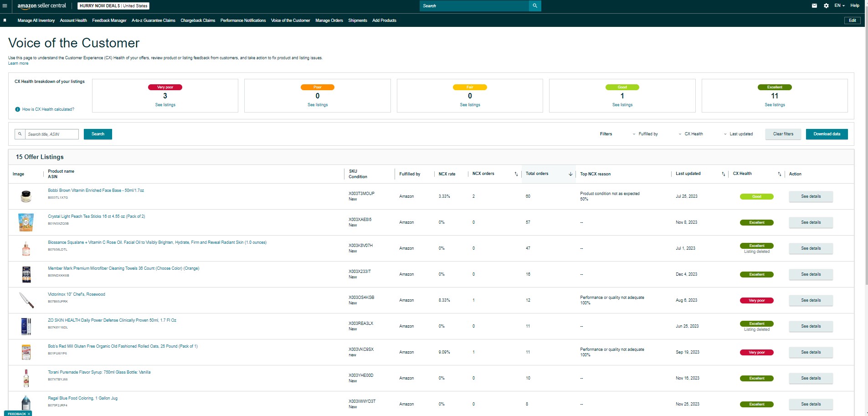
Task: Open the mail messages icon
Action: (x=814, y=6)
